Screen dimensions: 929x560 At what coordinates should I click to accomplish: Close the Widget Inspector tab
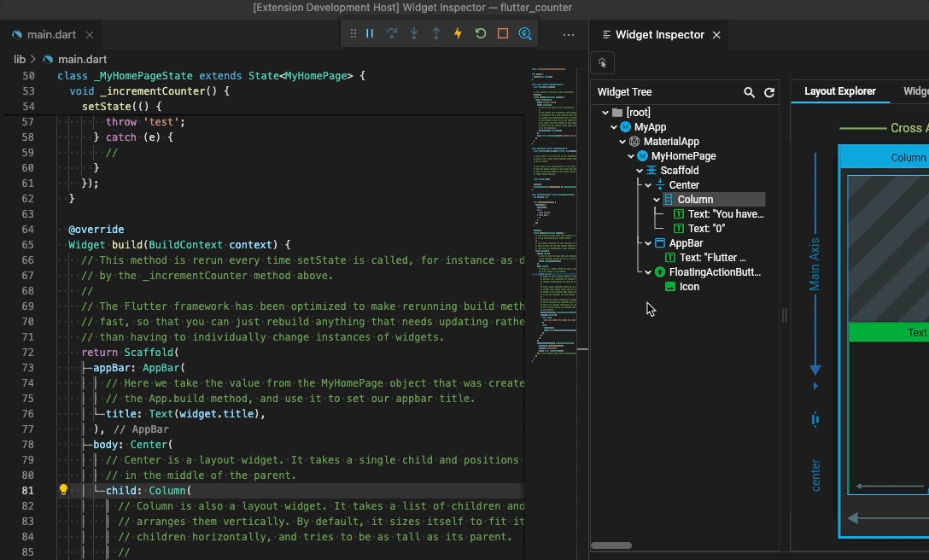tap(716, 35)
